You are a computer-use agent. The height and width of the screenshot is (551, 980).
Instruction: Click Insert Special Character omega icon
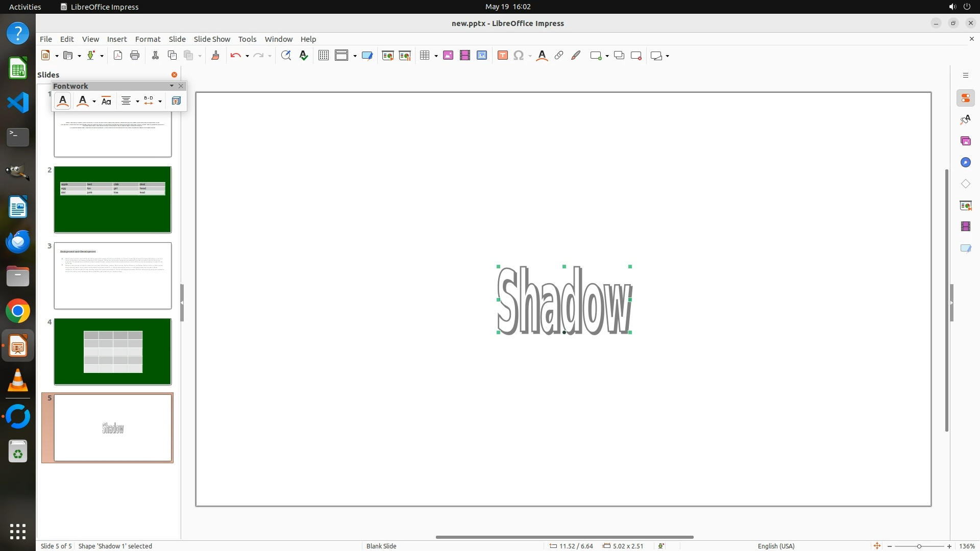click(x=518, y=56)
